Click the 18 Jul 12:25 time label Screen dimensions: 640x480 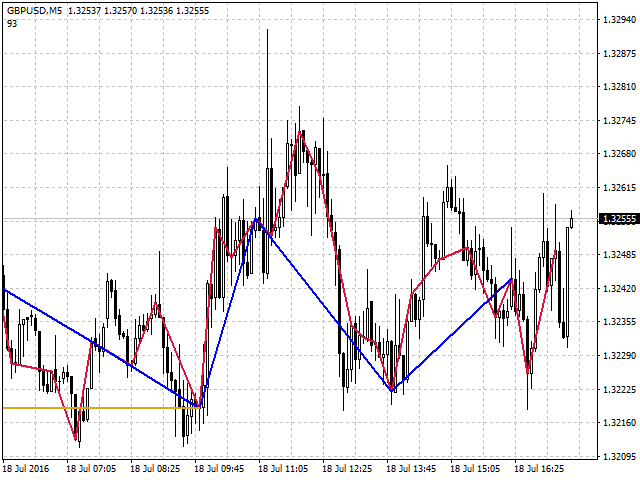[347, 468]
